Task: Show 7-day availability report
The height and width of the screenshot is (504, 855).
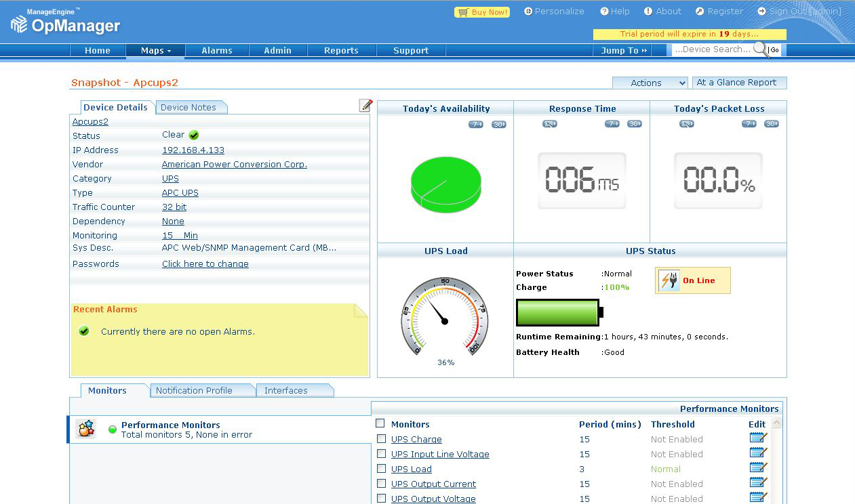Action: pyautogui.click(x=476, y=124)
